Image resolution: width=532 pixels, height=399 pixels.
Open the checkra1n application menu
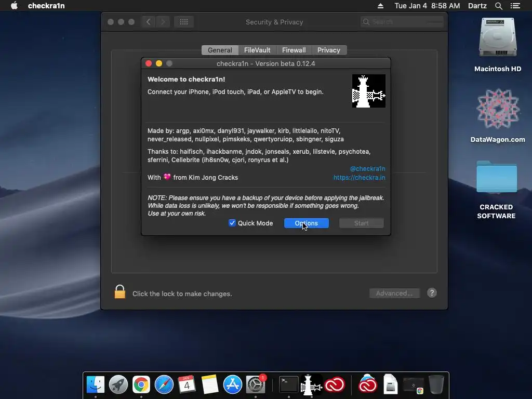[46, 6]
